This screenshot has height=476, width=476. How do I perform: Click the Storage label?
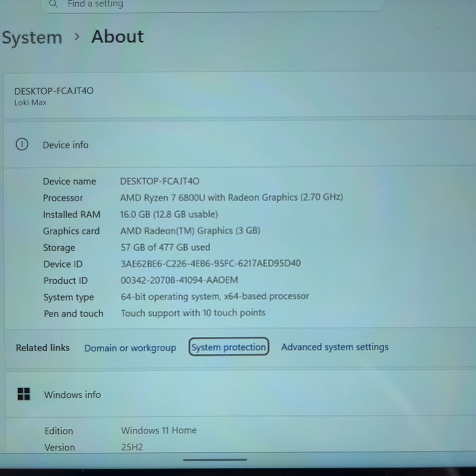click(59, 248)
